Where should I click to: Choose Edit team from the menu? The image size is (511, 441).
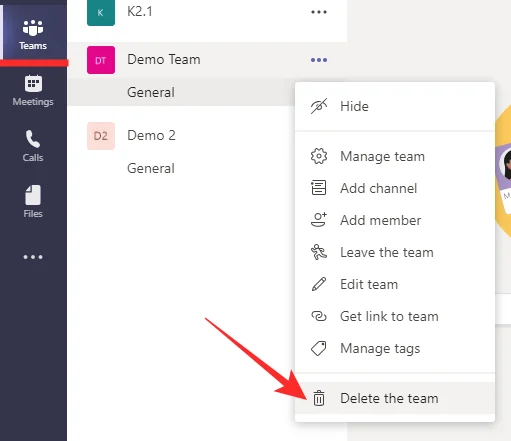click(395, 284)
